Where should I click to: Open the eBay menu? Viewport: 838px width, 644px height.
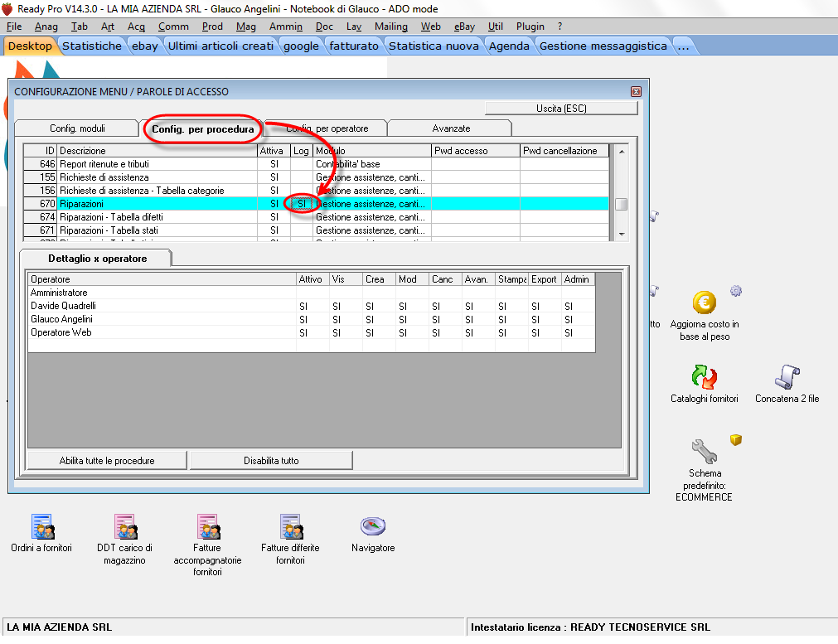point(464,27)
